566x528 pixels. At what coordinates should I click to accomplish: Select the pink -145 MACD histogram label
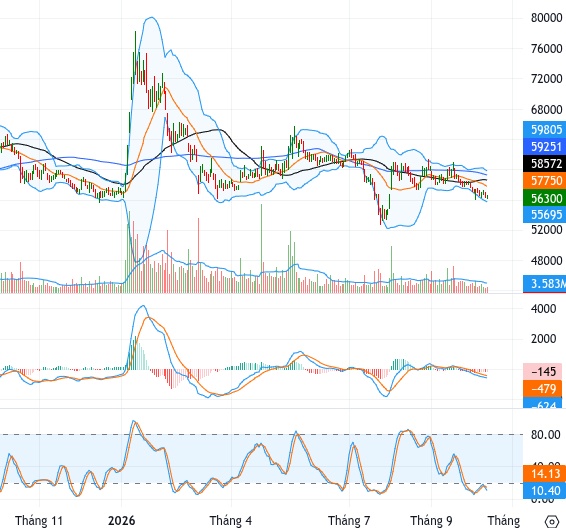click(544, 371)
